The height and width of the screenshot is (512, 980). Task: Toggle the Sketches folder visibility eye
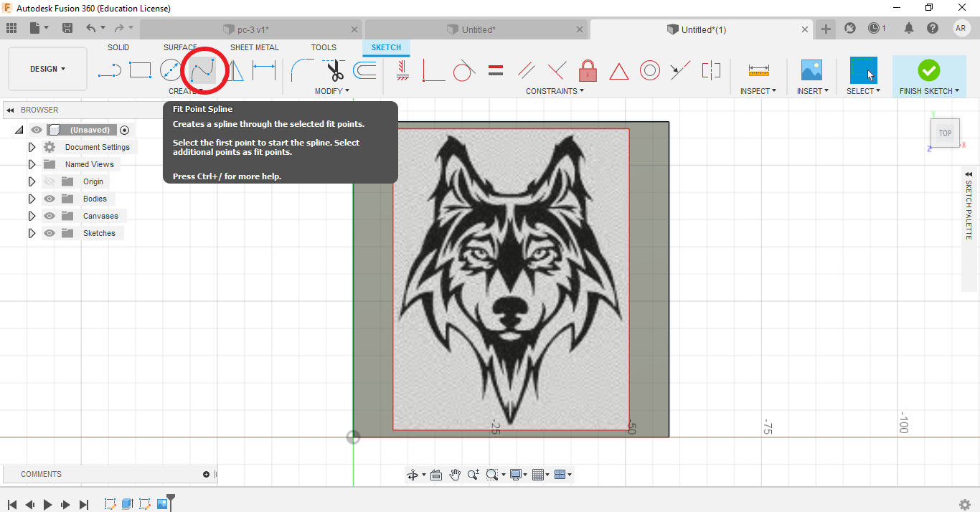pyautogui.click(x=50, y=233)
